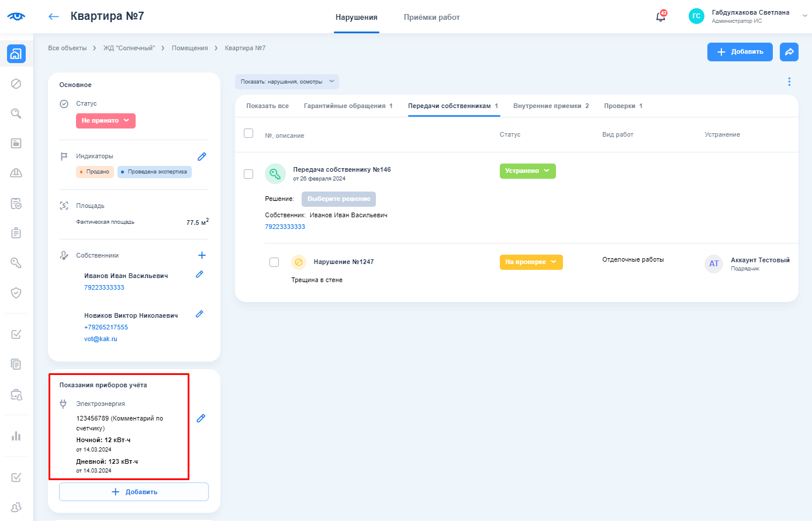Image resolution: width=812 pixels, height=521 pixels.
Task: Click the back arrow next to Квартира №7
Action: (x=54, y=17)
